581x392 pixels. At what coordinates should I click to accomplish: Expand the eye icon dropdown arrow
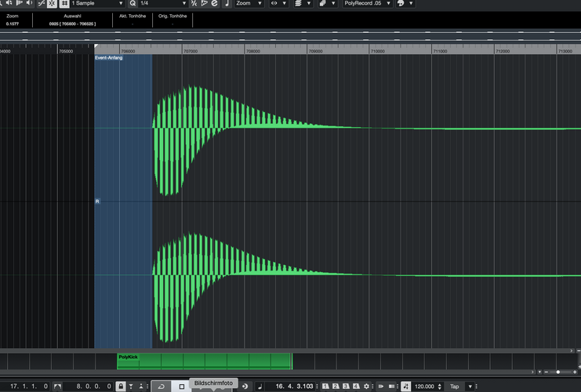click(284, 3)
